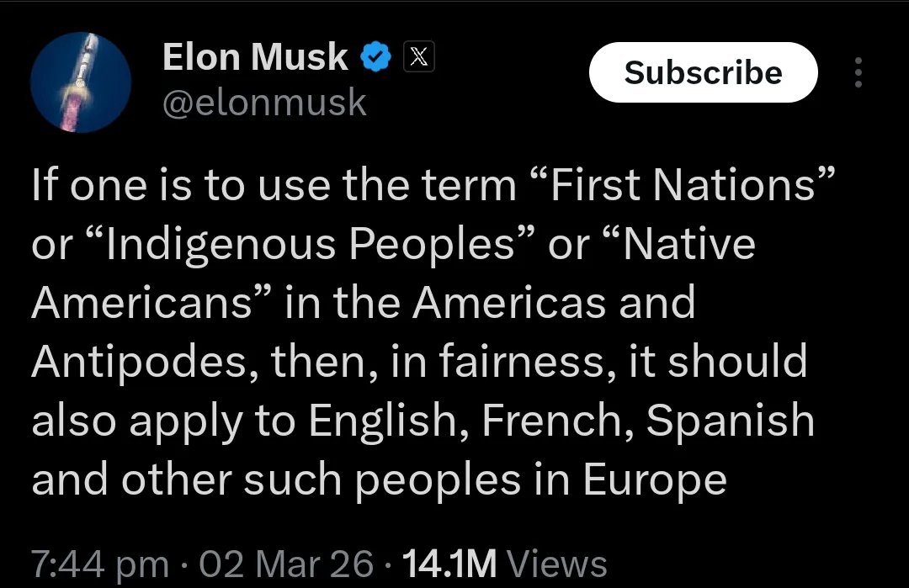This screenshot has height=588, width=909.
Task: Open the @elonmusk handle link
Action: 263,103
